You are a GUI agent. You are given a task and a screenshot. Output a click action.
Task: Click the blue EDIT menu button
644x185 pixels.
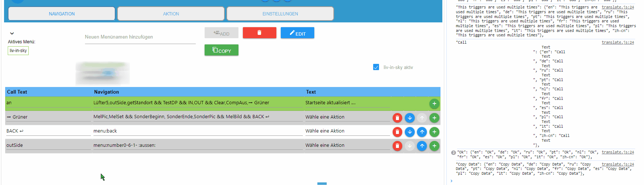(297, 33)
